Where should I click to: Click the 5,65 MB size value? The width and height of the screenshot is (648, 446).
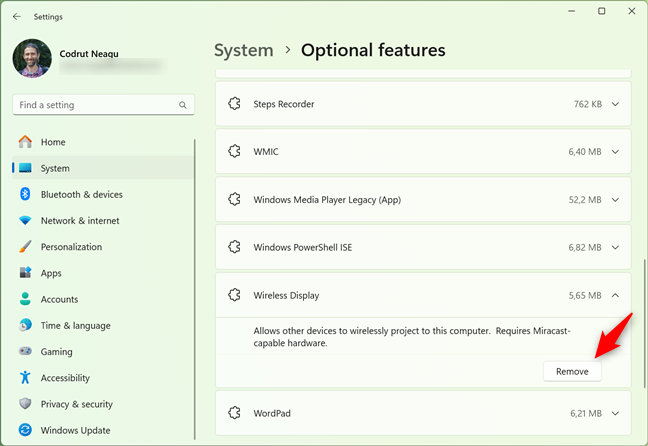(585, 296)
